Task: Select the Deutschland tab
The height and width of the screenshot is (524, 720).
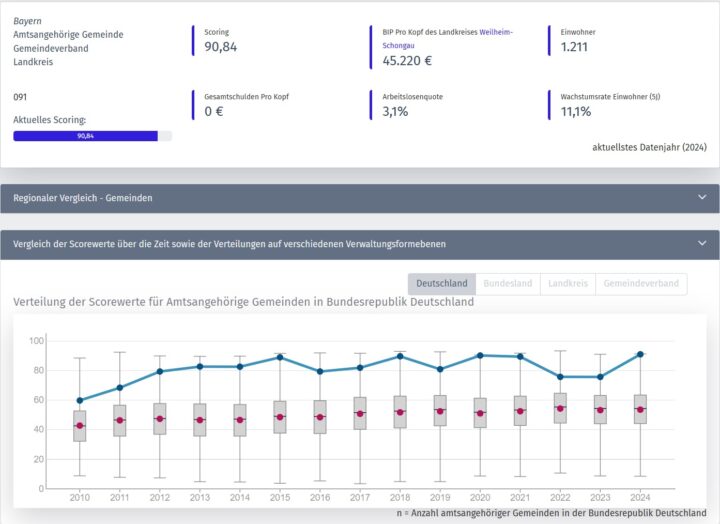Action: [x=441, y=284]
